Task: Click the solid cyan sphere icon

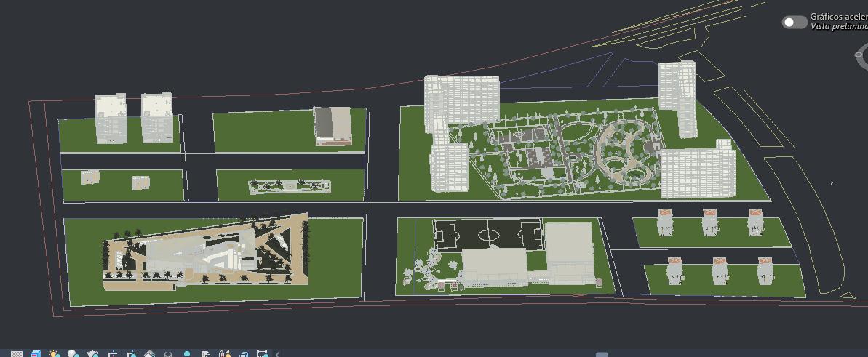Action: [187, 354]
